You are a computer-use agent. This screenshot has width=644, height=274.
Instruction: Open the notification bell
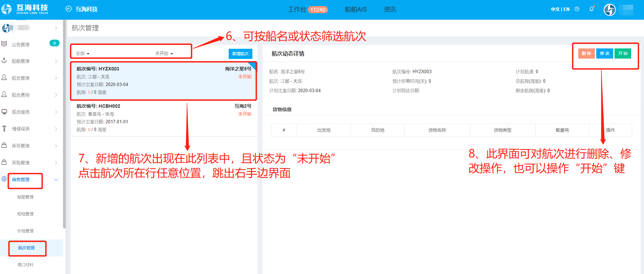click(591, 9)
